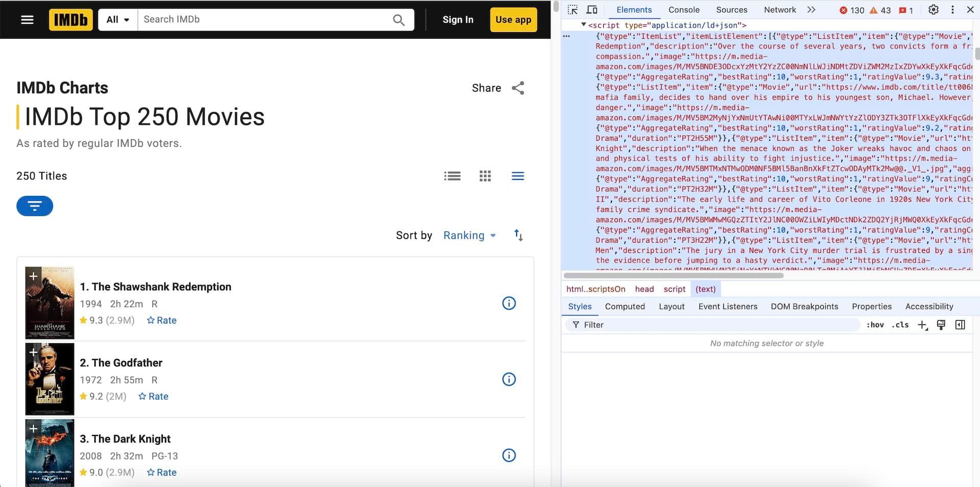Open the DOM Breakpoints pane tab
980x487 pixels.
804,306
